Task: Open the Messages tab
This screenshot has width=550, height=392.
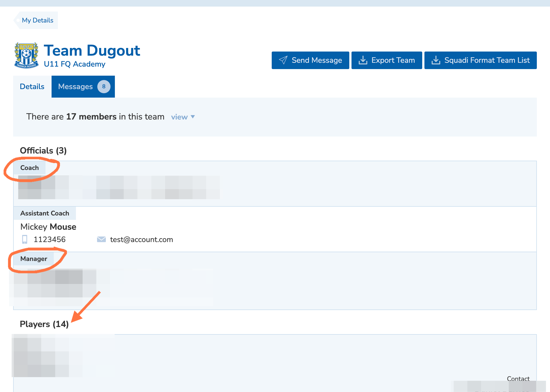Action: (x=83, y=87)
